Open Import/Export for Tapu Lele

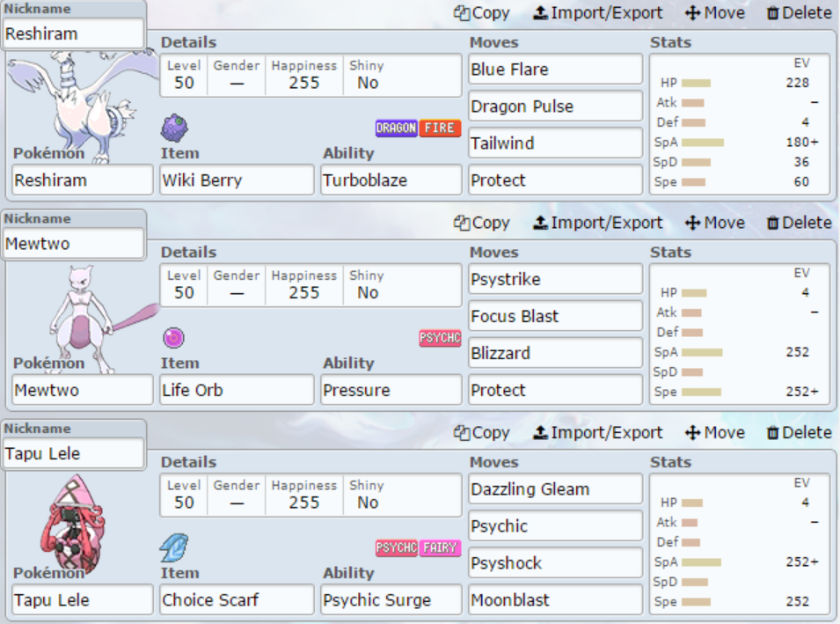[x=597, y=433]
